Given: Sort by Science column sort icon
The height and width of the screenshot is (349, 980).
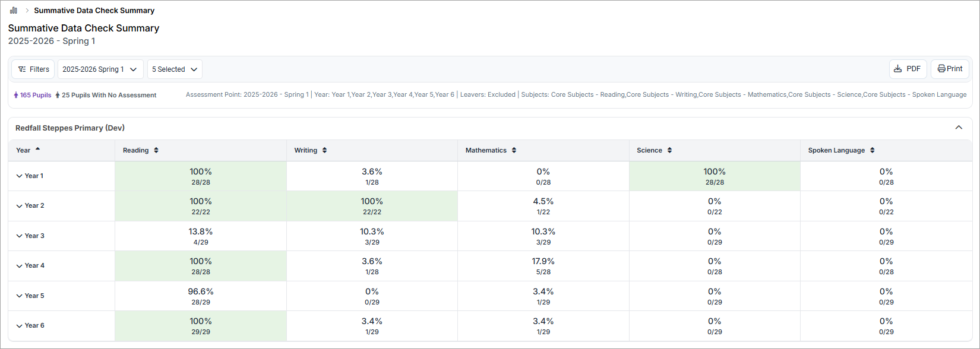Looking at the screenshot, I should point(669,150).
